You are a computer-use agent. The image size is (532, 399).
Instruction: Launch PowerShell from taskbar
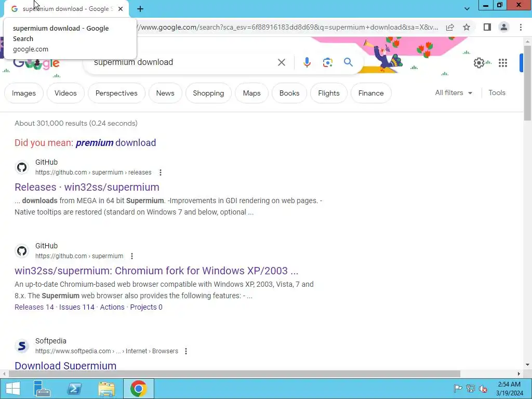[x=74, y=389]
